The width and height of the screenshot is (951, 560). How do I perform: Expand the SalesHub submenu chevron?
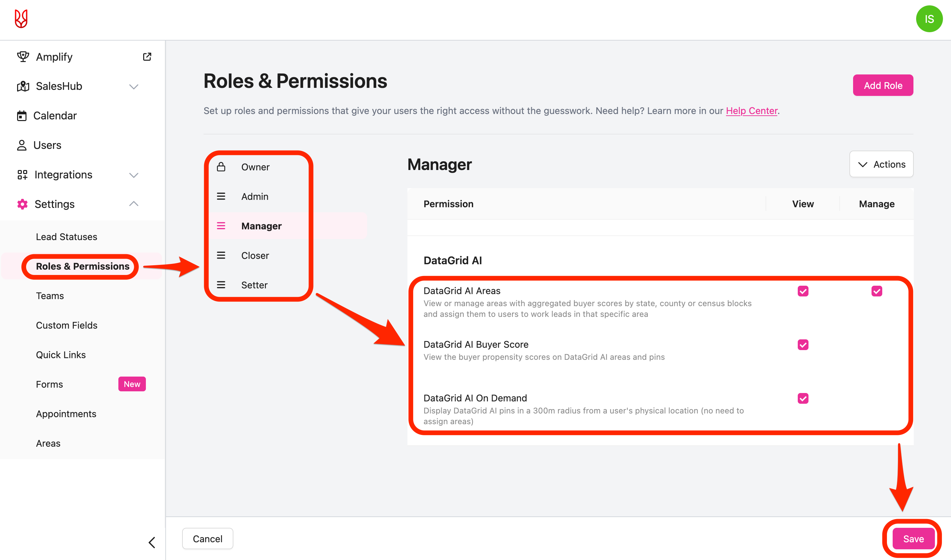click(x=133, y=87)
